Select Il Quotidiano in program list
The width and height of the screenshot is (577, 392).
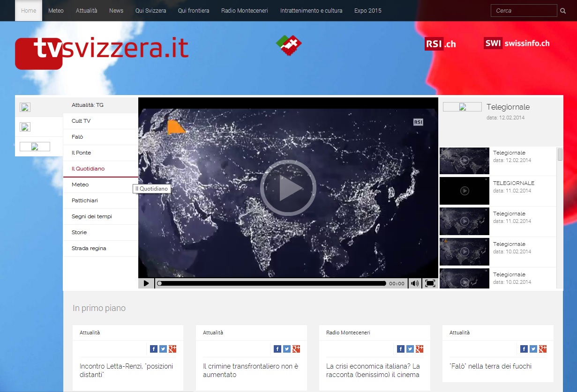tap(101, 169)
